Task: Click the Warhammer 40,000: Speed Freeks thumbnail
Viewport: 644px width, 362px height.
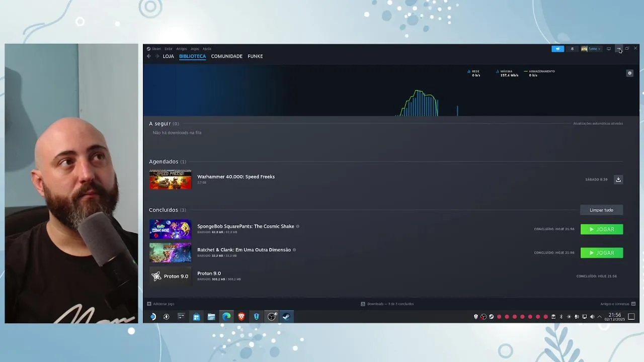Action: point(171,179)
